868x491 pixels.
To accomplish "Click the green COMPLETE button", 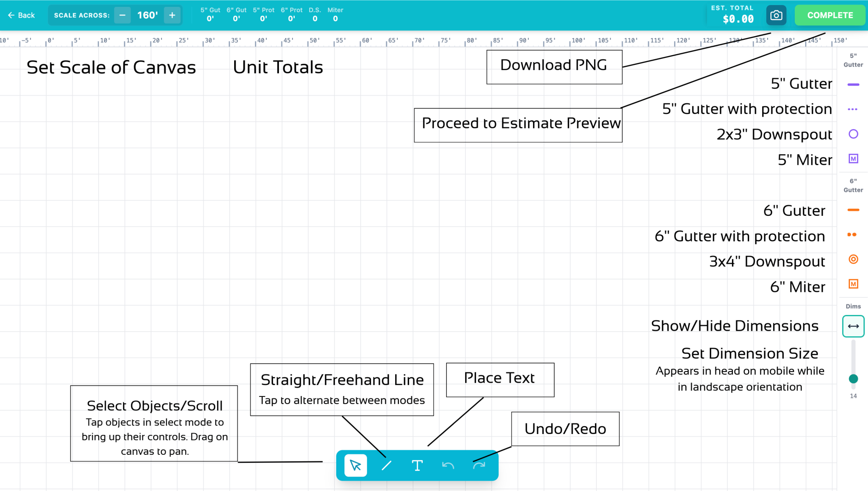I will coord(830,15).
